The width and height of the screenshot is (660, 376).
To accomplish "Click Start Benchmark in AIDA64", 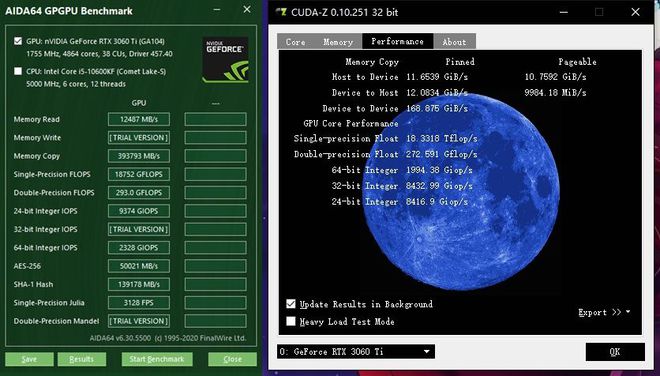I will [x=157, y=359].
